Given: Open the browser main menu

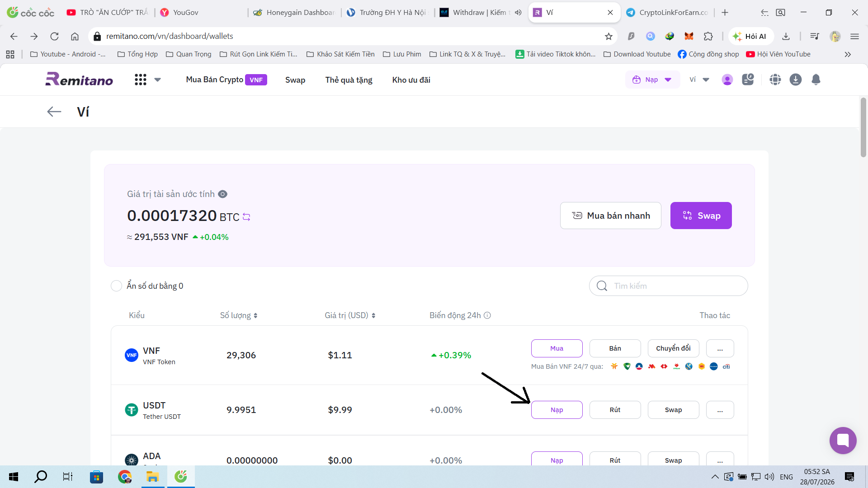Looking at the screenshot, I should (x=854, y=36).
